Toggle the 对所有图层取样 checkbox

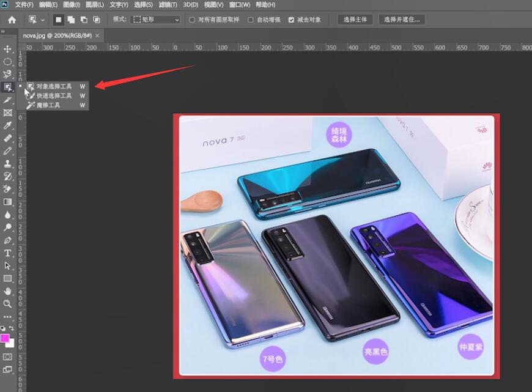(x=192, y=20)
